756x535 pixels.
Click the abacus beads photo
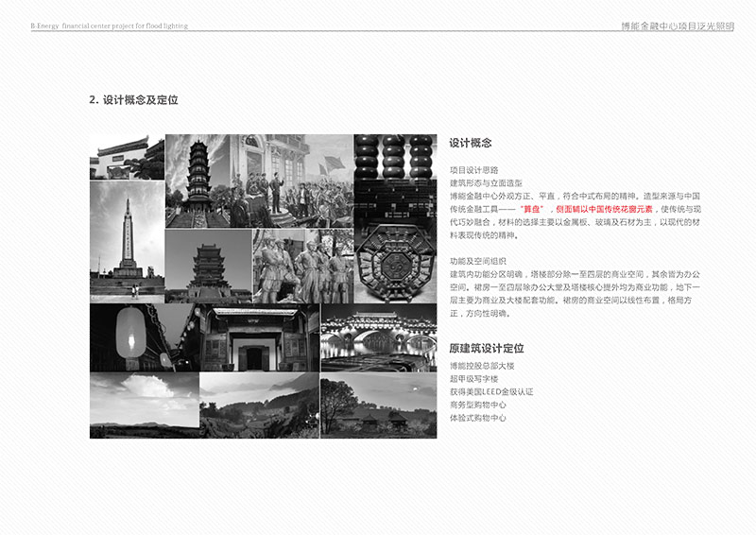pos(394,175)
